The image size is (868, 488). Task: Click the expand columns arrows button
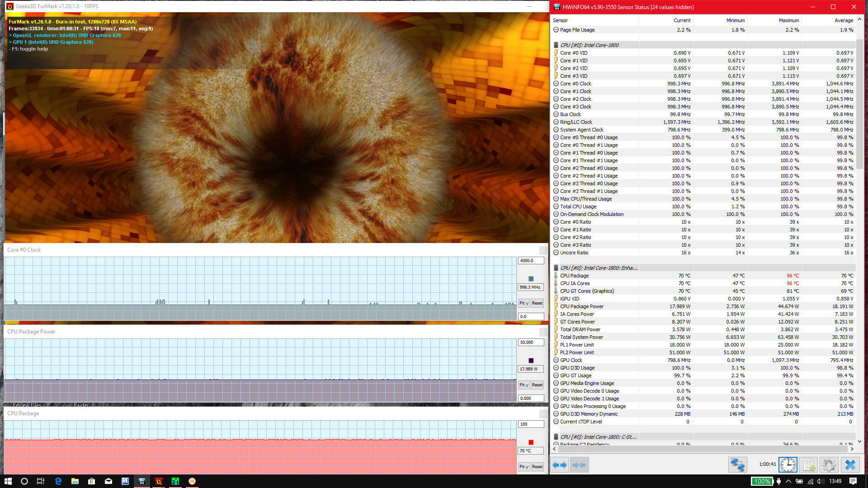click(560, 465)
